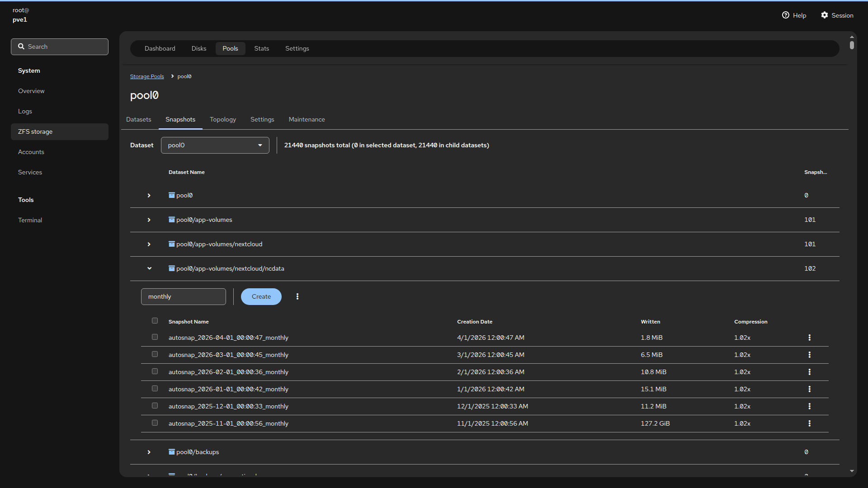Open the Dataset pool0 dropdown

[215, 145]
